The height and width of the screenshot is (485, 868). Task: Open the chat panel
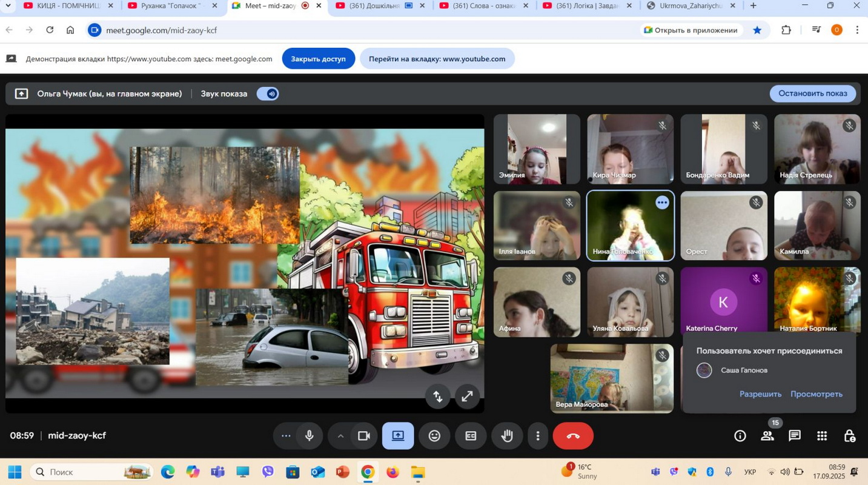pyautogui.click(x=795, y=436)
